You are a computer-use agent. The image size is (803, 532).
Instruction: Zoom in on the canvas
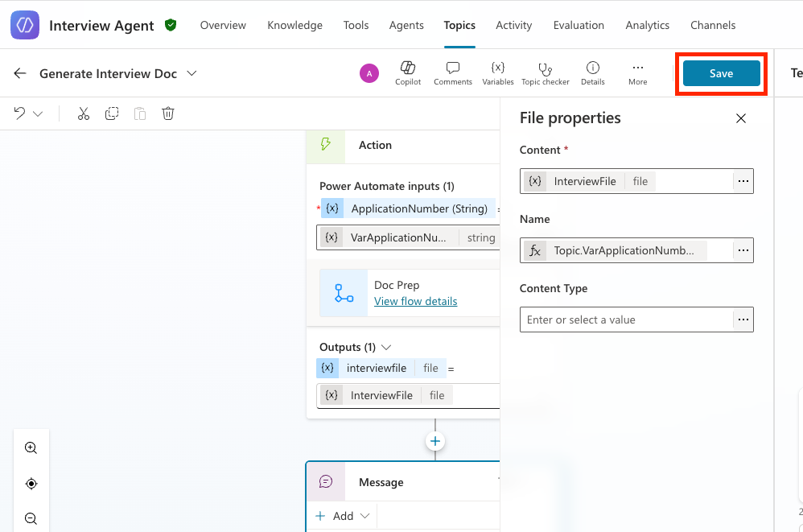click(31, 448)
